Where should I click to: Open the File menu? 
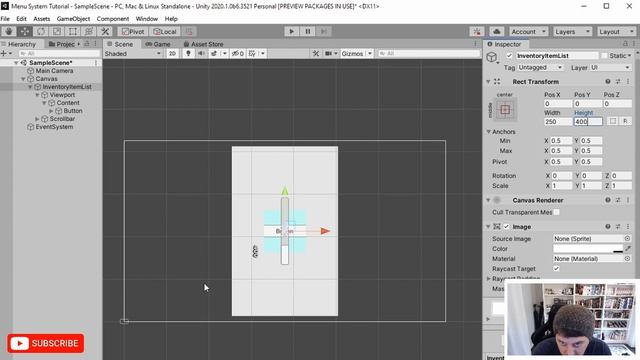(5, 19)
